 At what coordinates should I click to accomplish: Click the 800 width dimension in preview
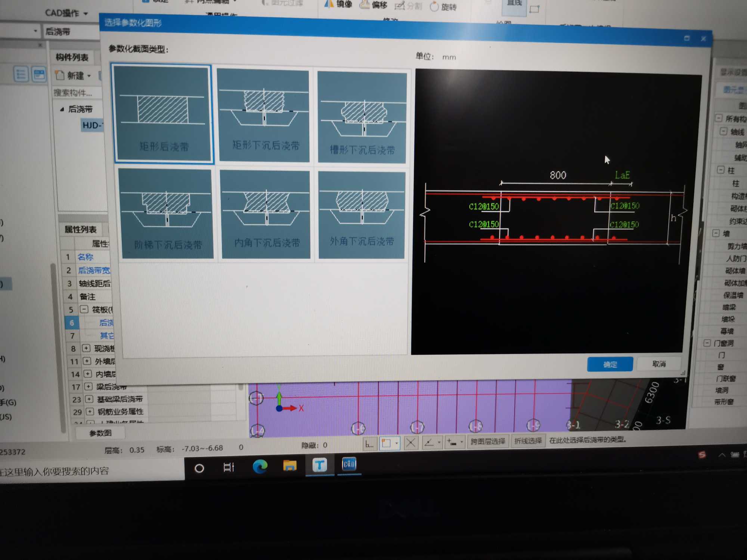pyautogui.click(x=558, y=175)
